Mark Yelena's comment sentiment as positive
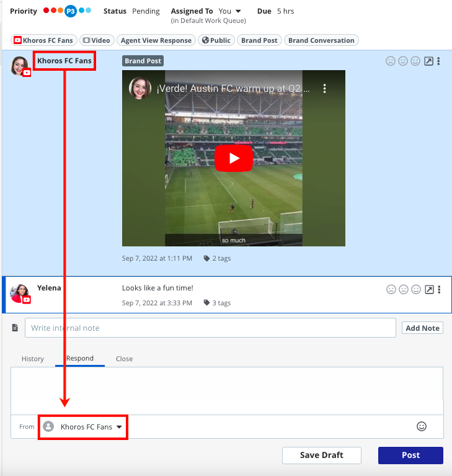The width and height of the screenshot is (452, 476). pyautogui.click(x=416, y=290)
